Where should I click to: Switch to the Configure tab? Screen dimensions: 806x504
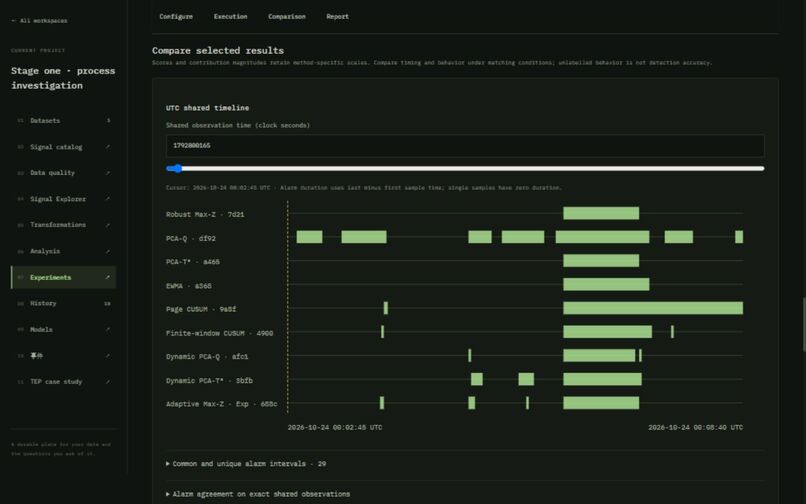176,16
